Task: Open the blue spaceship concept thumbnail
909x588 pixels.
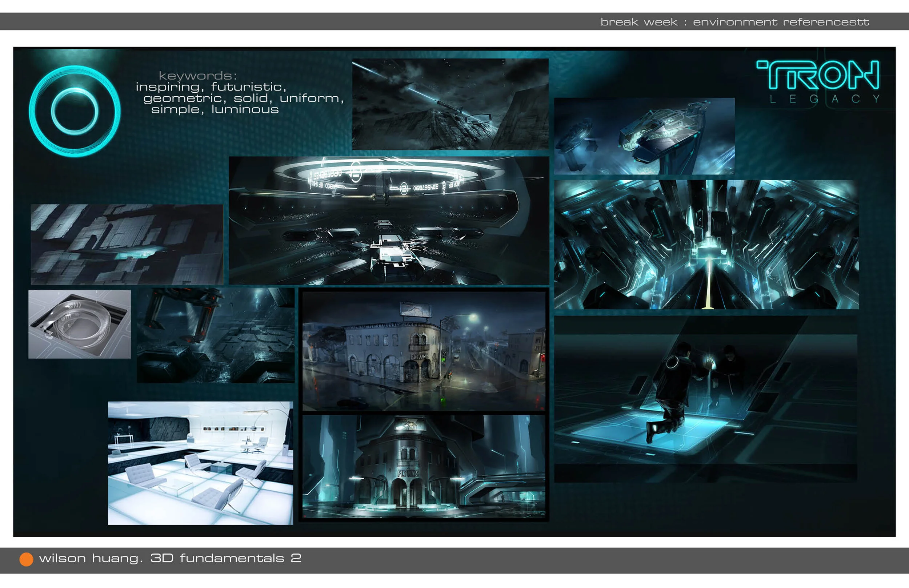Action: (x=644, y=136)
